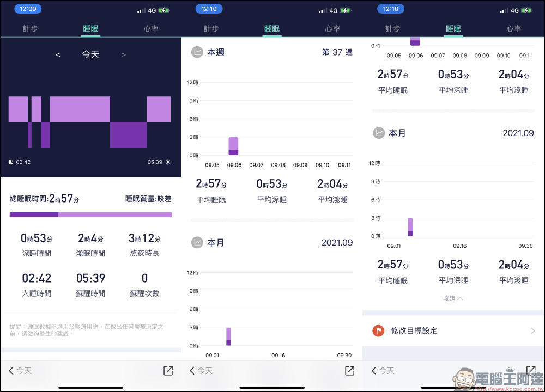This screenshot has height=392, width=545.
Task: Tap largest deep sleep block in chart
Action: point(129,135)
